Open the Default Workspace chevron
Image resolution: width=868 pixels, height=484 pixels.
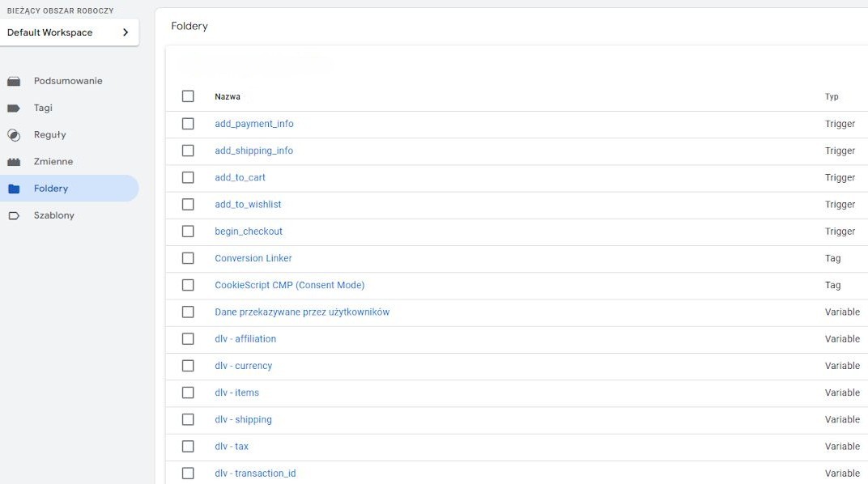click(126, 32)
